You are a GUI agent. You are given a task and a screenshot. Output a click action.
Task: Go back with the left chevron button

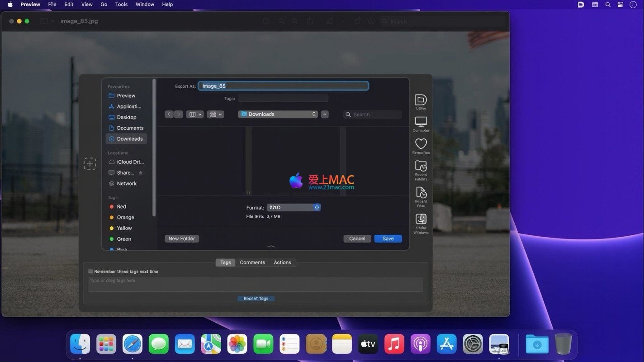(169, 114)
